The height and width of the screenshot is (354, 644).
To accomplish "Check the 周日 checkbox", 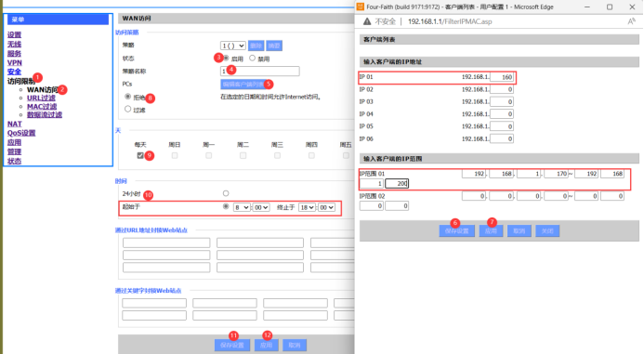I will tap(175, 155).
